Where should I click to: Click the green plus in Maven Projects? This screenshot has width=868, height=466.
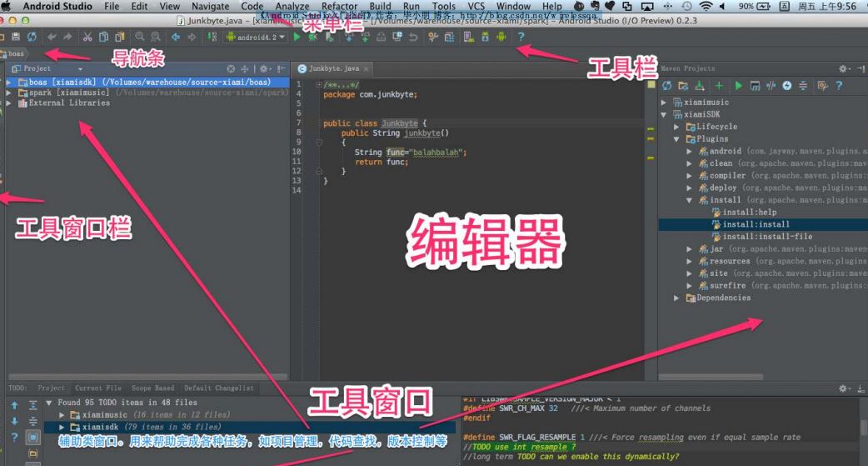717,86
